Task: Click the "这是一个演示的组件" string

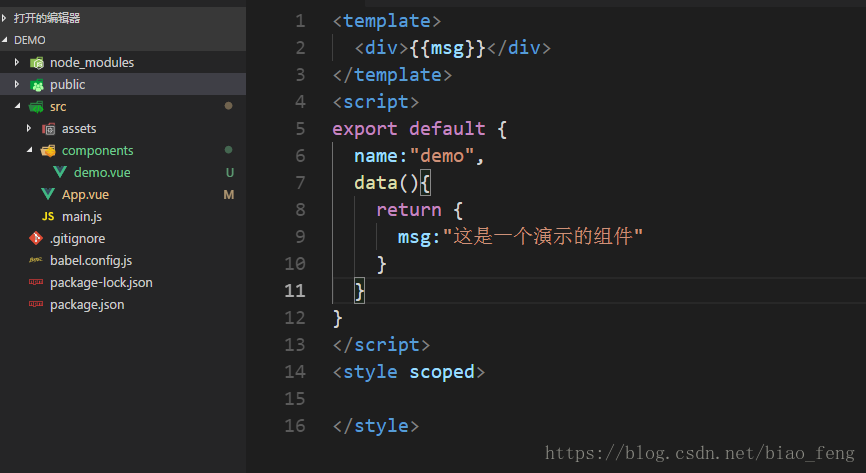Action: pos(543,236)
